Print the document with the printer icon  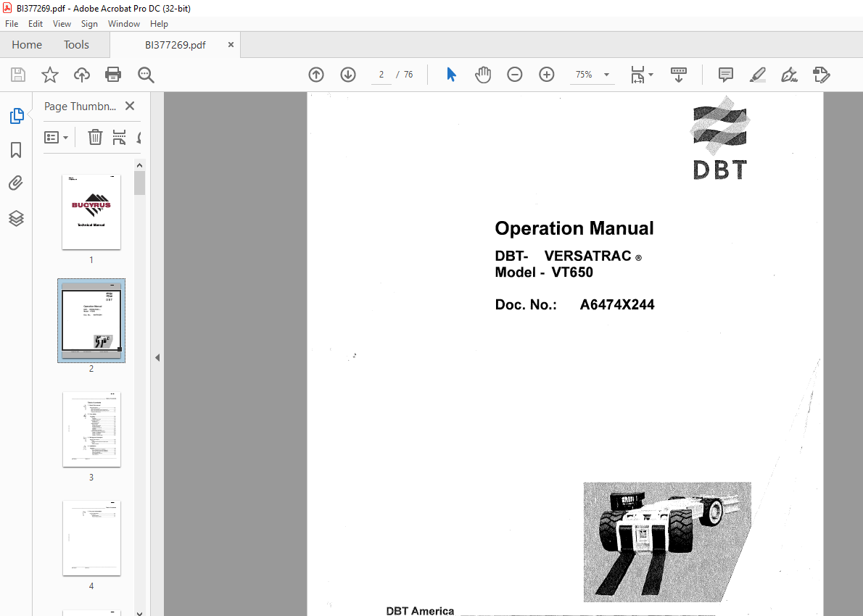(113, 75)
